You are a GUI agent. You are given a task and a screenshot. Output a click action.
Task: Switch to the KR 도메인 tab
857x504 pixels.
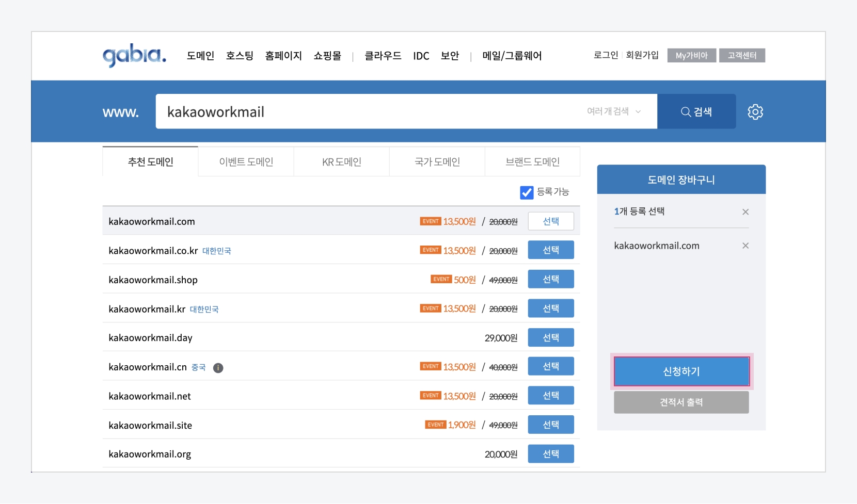(x=341, y=162)
